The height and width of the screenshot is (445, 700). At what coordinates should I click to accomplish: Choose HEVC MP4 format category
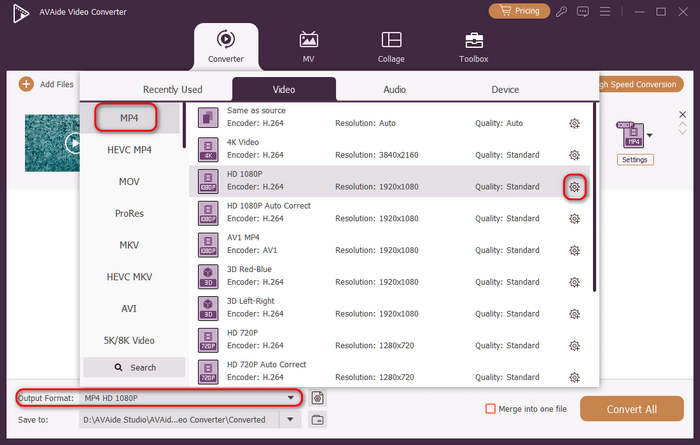129,150
